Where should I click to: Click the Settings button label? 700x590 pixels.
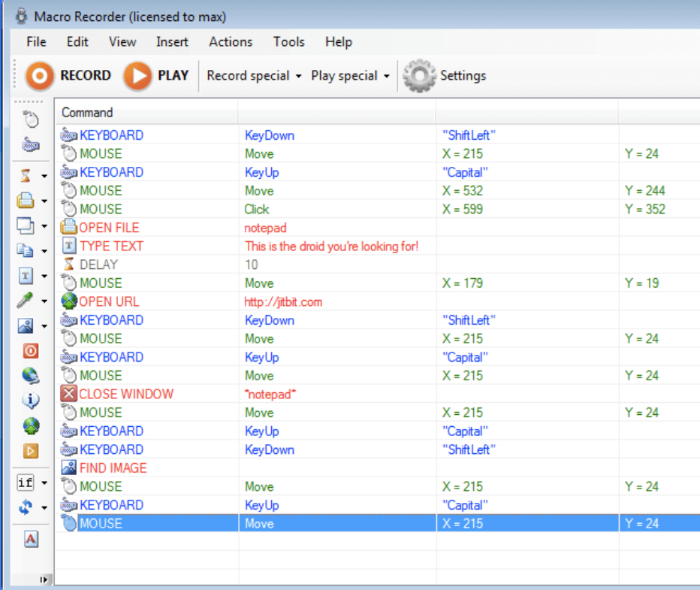click(463, 75)
